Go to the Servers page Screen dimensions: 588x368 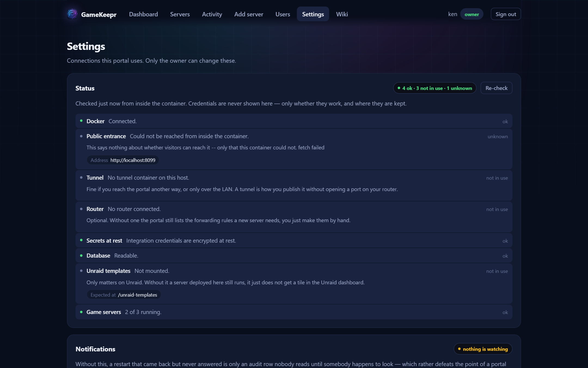(180, 14)
